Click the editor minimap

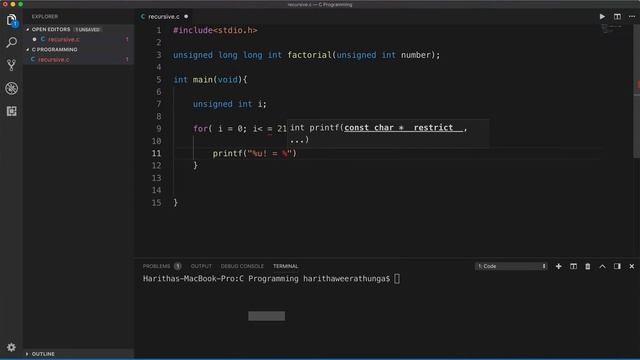coord(611,29)
